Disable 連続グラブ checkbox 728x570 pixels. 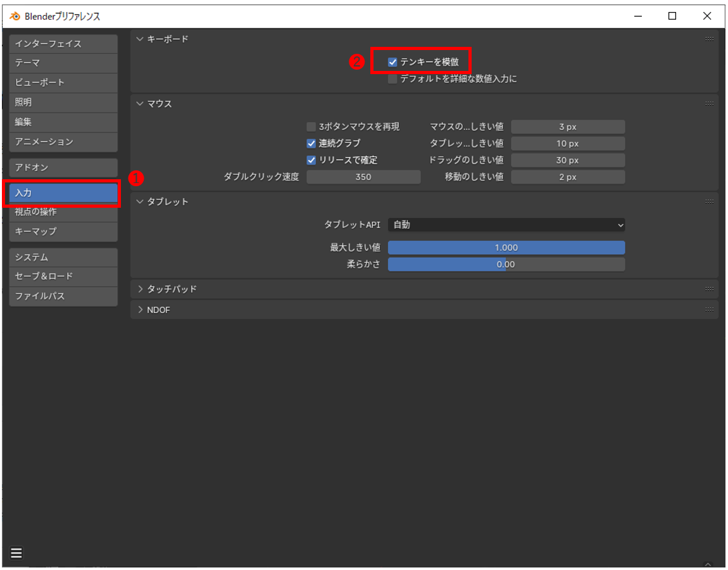point(311,144)
